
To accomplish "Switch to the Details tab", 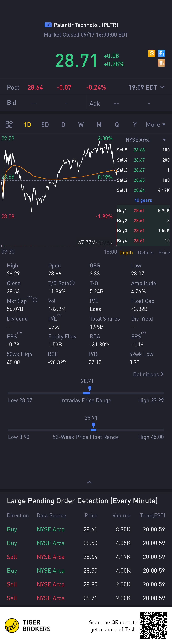I will tap(146, 253).
